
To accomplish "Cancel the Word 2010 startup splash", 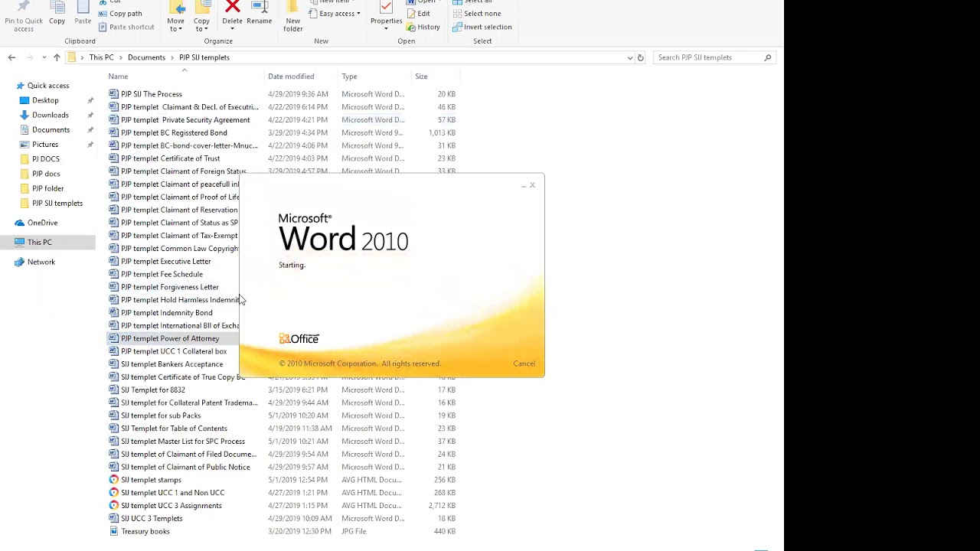I will pos(524,364).
